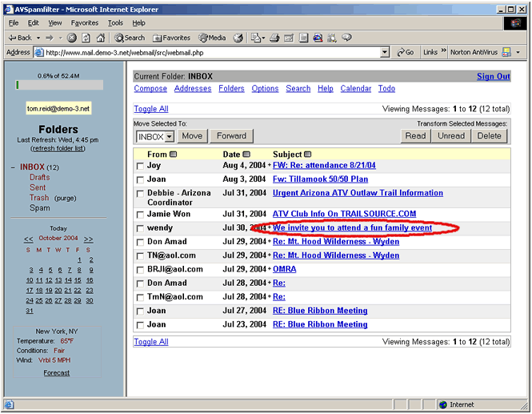This screenshot has height=414, width=532.
Task: Tick the checkbox for Jamie Won's message
Action: 140,215
